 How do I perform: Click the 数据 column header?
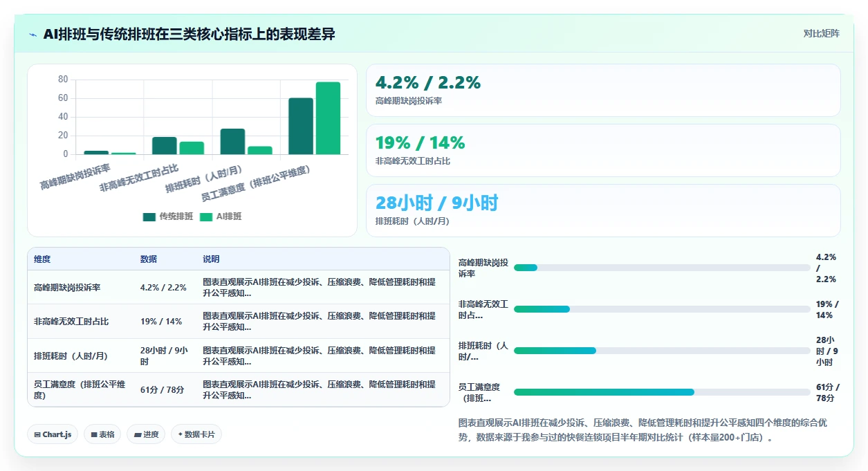[149, 259]
